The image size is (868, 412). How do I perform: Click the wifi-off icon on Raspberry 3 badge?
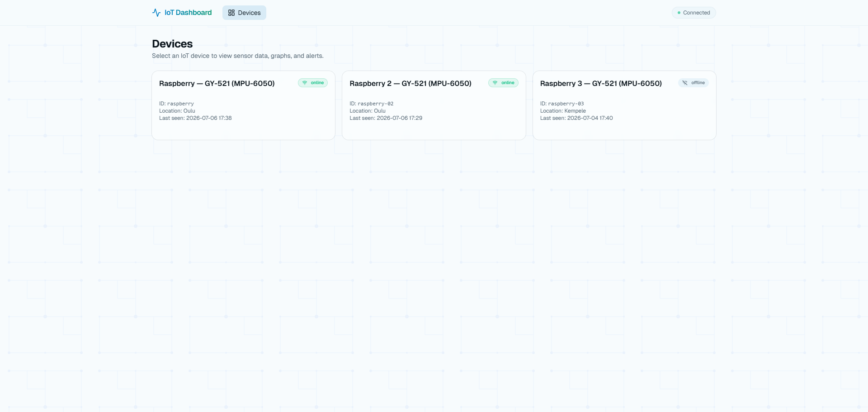(x=685, y=83)
